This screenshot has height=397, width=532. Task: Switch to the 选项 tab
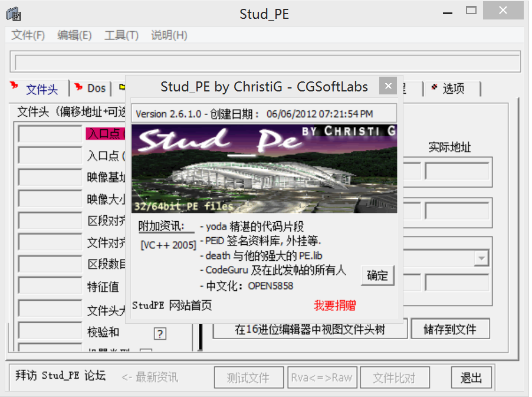pos(454,88)
